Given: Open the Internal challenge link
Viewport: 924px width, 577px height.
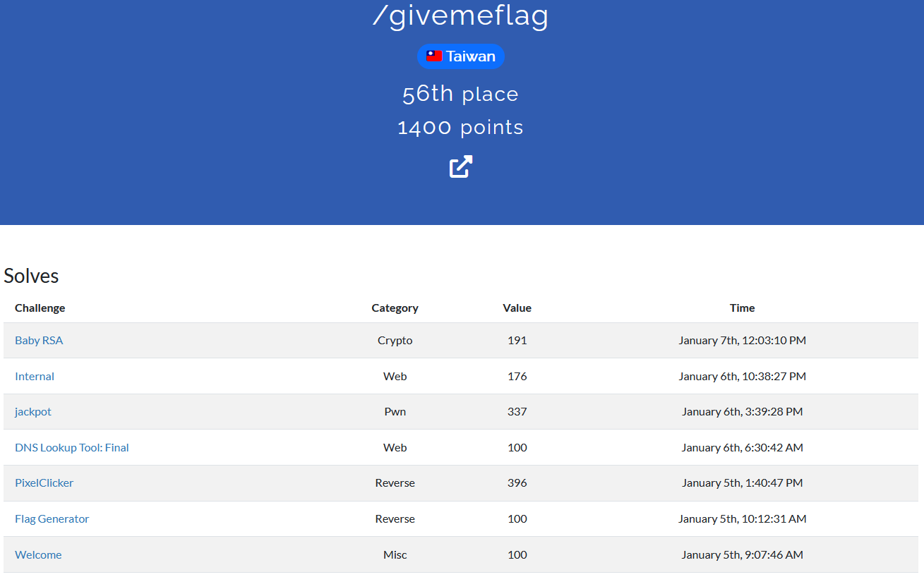Looking at the screenshot, I should pos(35,376).
